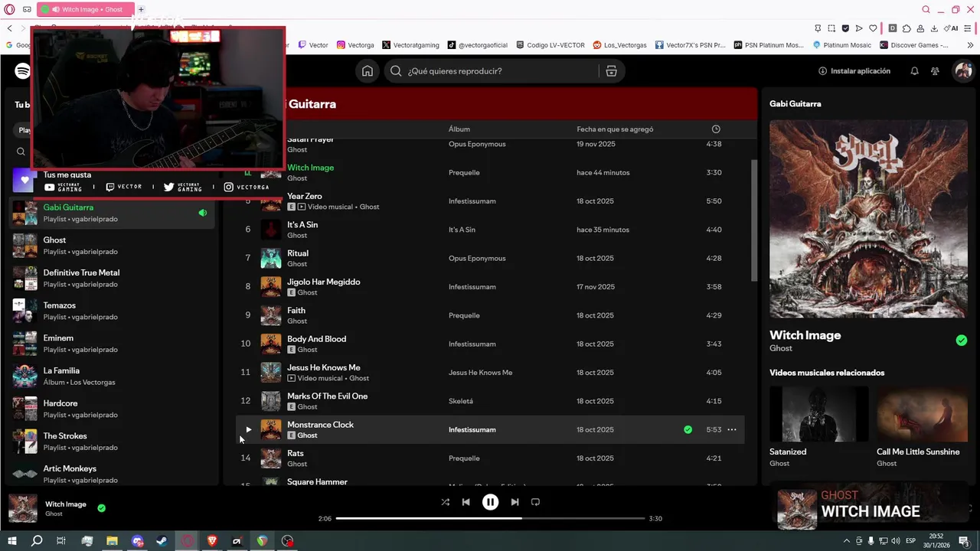Open the Los_Vectorgas bookmark
The width and height of the screenshot is (980, 551).
[620, 45]
